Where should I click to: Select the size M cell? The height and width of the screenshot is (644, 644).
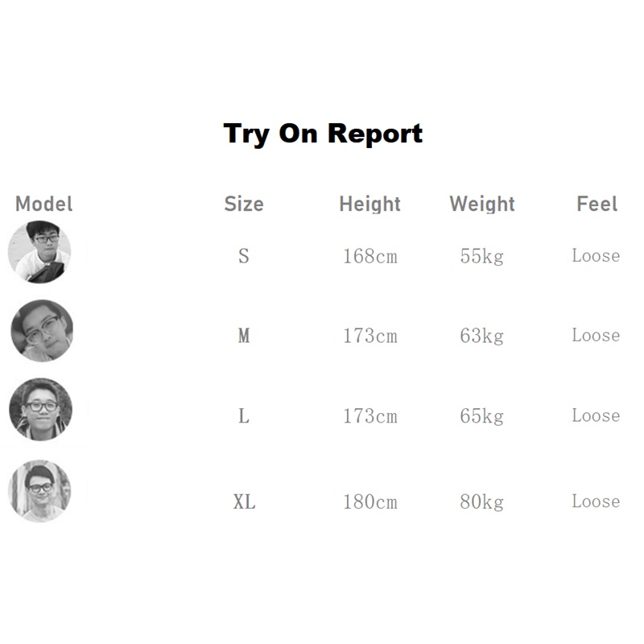(x=244, y=336)
